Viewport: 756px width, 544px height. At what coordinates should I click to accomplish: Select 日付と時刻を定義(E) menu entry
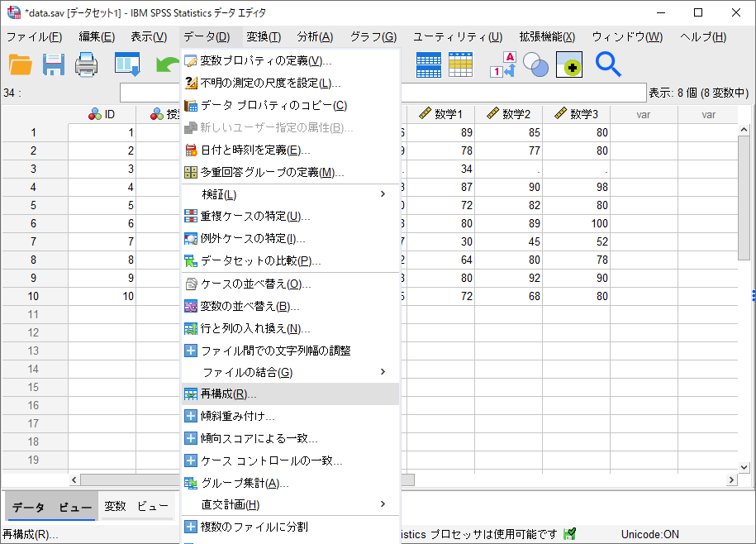pos(290,150)
